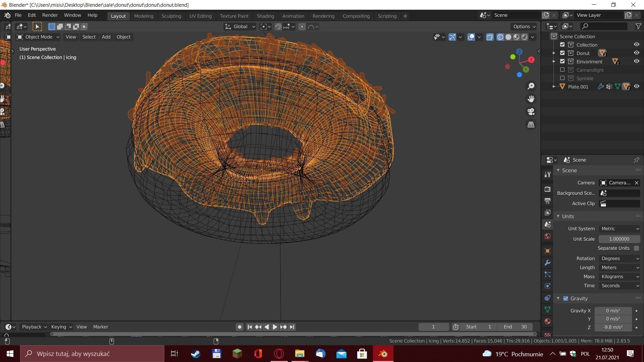The width and height of the screenshot is (644, 362).
Task: Click the pan view hand icon
Action: (x=531, y=99)
